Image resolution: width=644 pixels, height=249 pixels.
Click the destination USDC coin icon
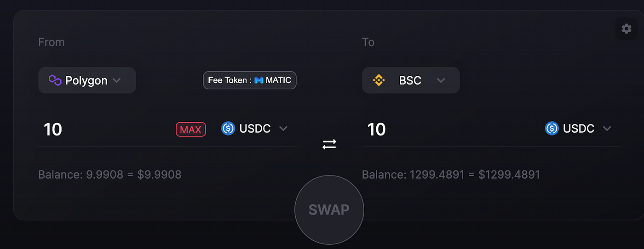(552, 129)
